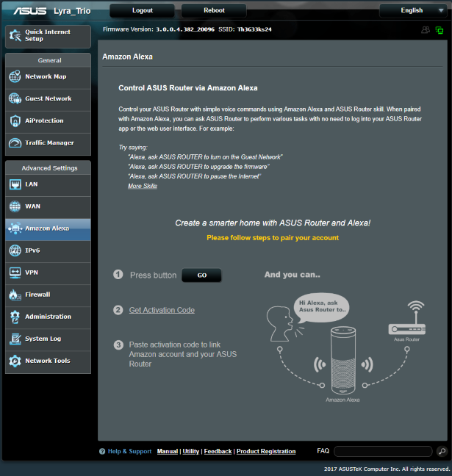Viewport: 452px width, 476px height.
Task: Open the Product Registration link
Action: pyautogui.click(x=266, y=452)
